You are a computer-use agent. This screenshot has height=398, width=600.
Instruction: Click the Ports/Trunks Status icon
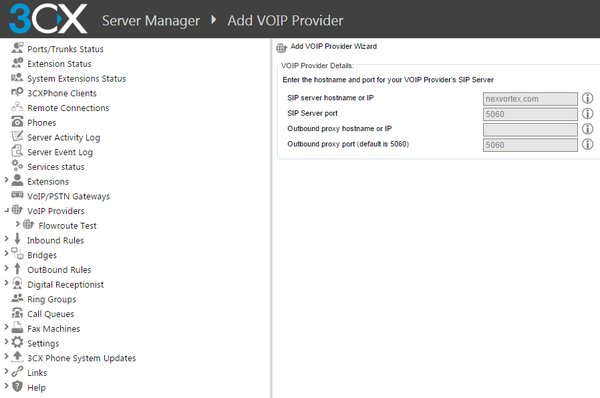(17, 48)
